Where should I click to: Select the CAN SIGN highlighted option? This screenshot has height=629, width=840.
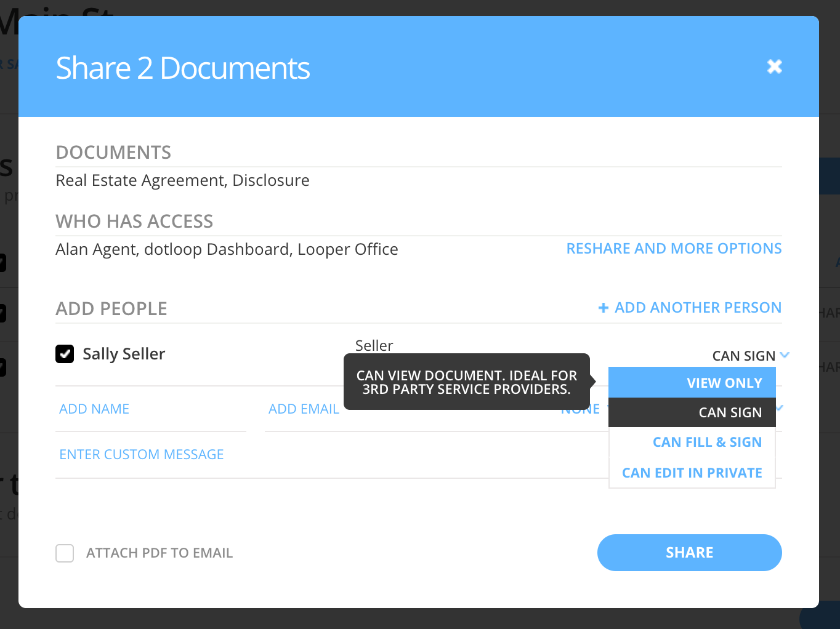coord(730,412)
